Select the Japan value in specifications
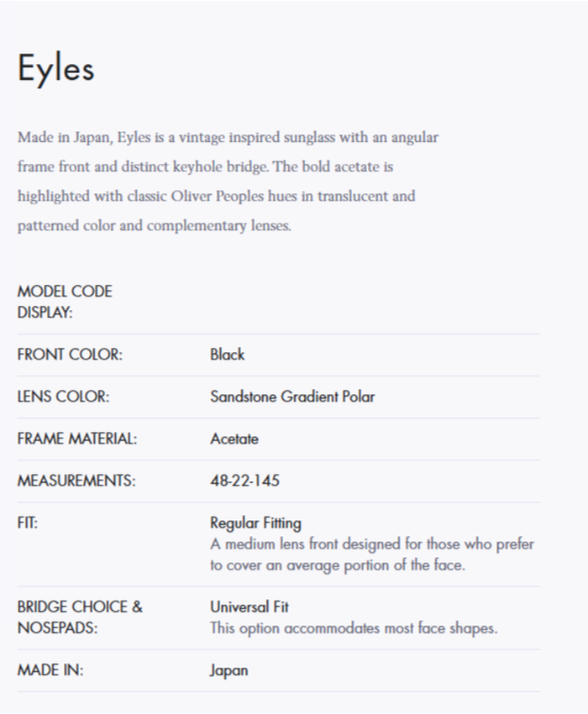588x714 pixels. click(x=228, y=670)
